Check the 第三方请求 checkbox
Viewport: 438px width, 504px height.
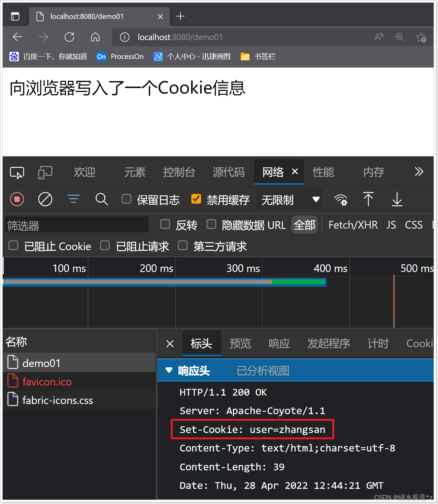tap(182, 245)
